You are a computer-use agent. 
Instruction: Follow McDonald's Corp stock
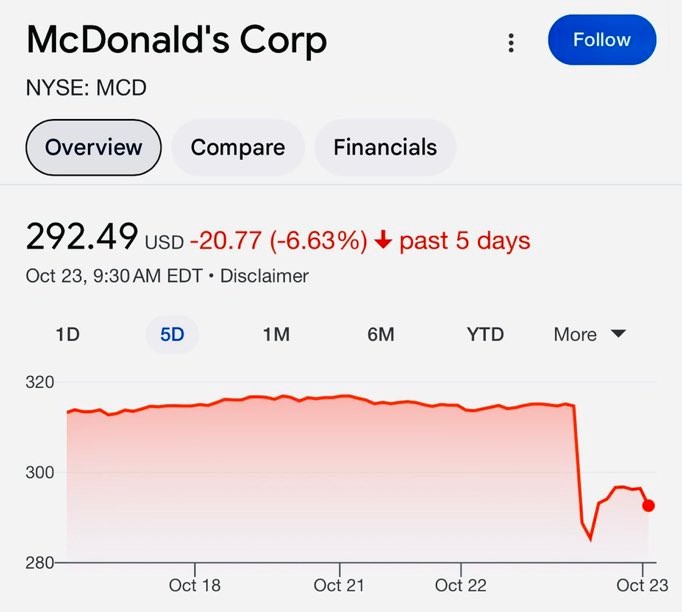click(602, 40)
